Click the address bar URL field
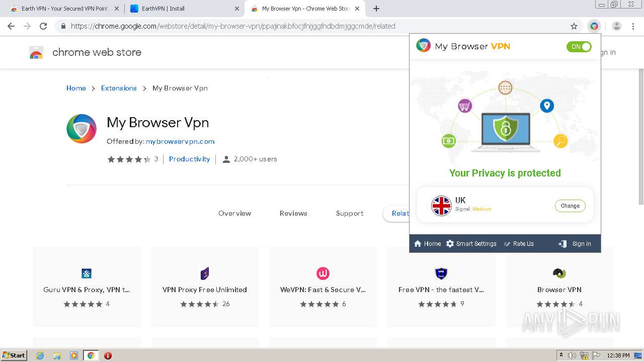Viewport: 644px width, 362px height. tap(317, 26)
